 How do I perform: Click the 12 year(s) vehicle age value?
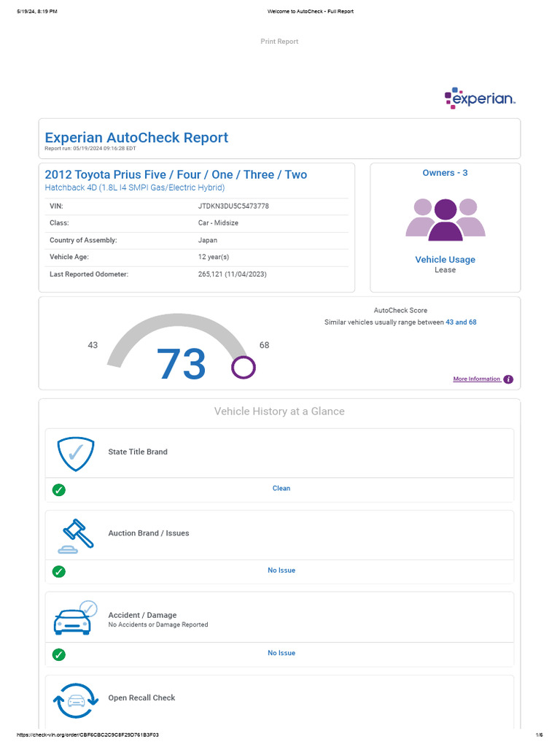(x=214, y=258)
